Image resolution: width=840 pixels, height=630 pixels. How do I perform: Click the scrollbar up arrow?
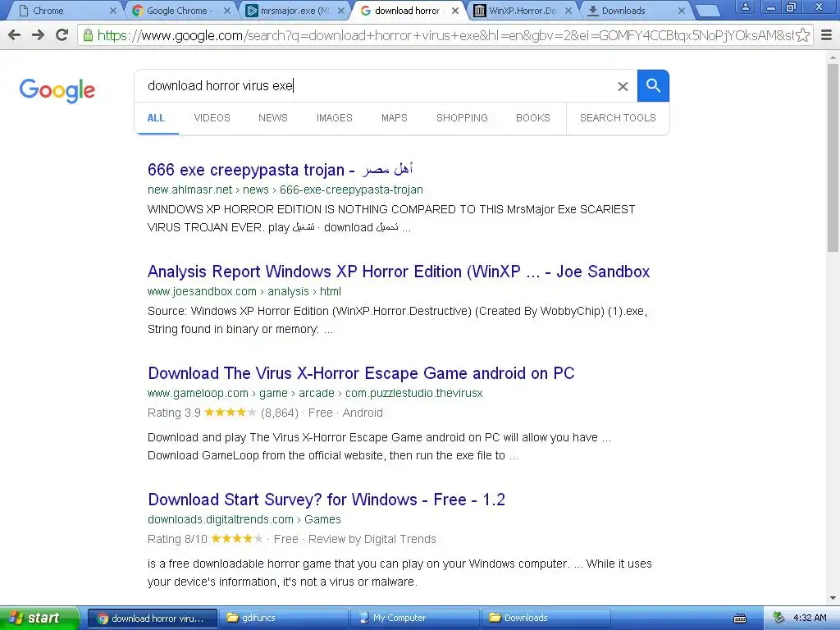(833, 57)
